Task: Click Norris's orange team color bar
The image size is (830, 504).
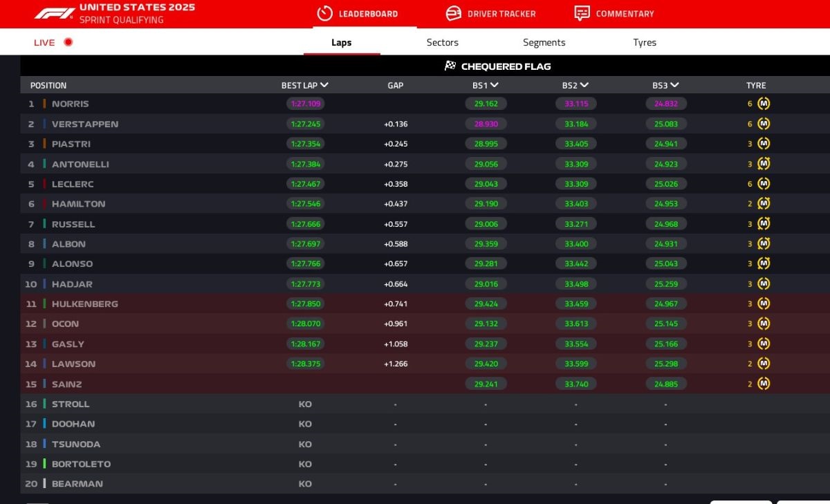Action: pos(44,104)
